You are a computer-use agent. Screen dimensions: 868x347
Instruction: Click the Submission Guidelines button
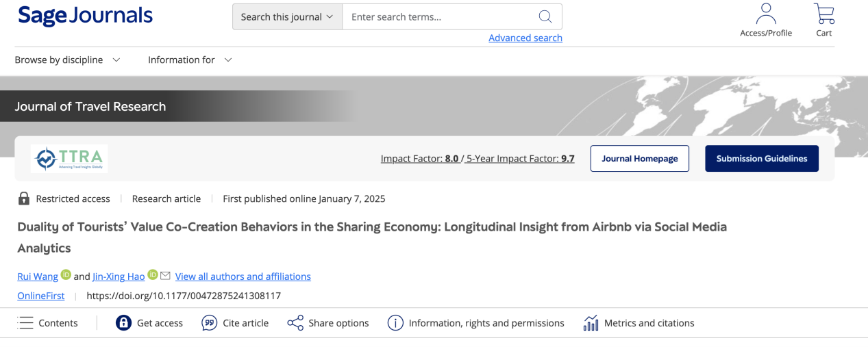[762, 159]
